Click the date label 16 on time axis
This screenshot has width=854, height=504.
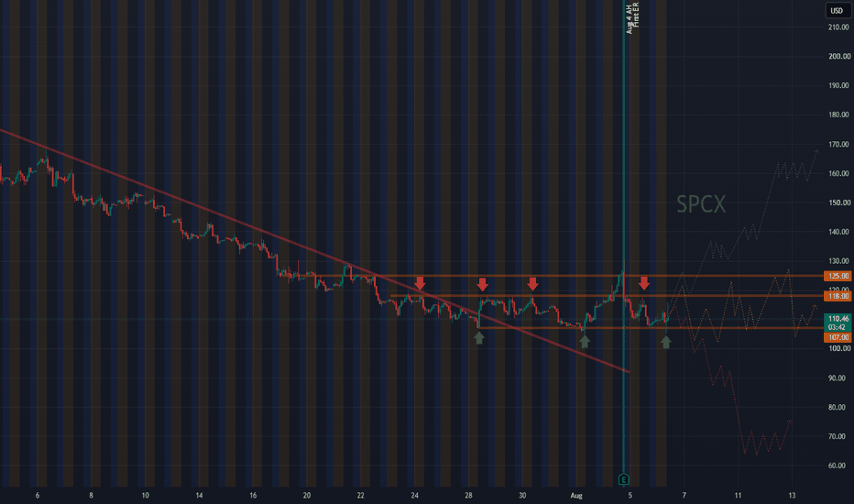click(253, 495)
